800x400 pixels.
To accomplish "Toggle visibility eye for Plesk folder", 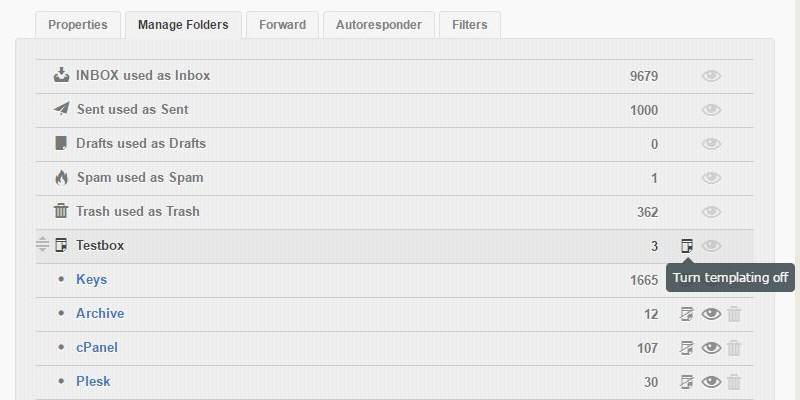I will 711,382.
